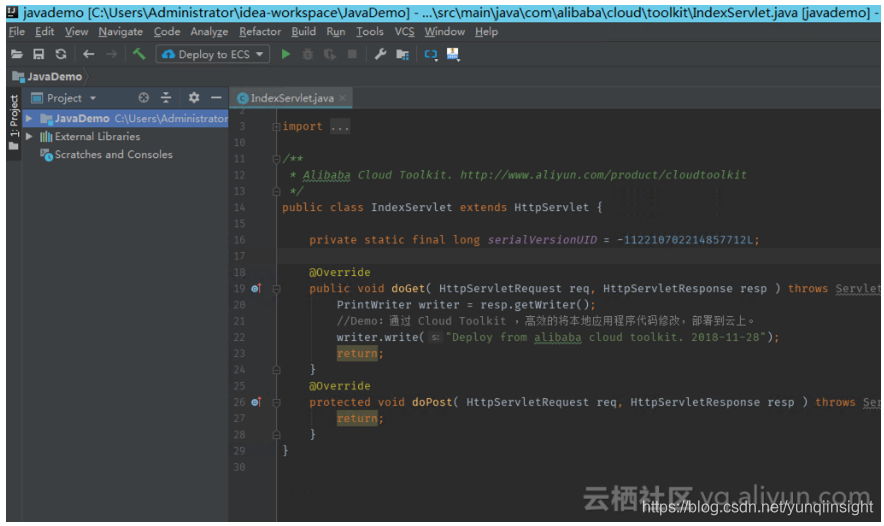Select the JavaDemo root project item
This screenshot has height=526, width=884.
125,118
